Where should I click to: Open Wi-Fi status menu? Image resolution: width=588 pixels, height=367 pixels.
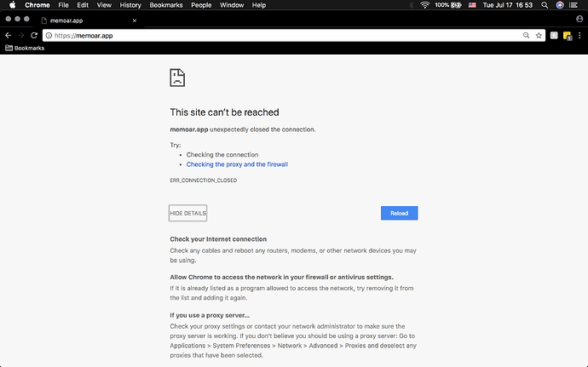tap(424, 5)
